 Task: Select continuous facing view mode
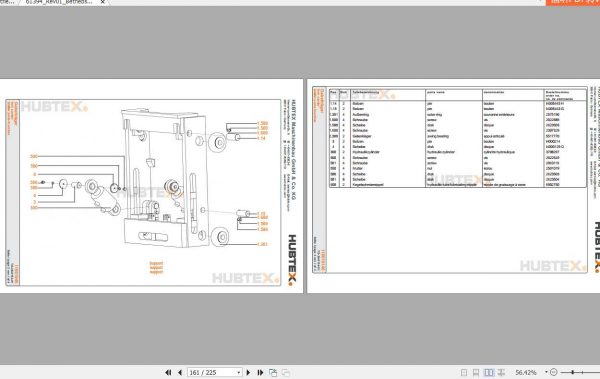pos(501,372)
